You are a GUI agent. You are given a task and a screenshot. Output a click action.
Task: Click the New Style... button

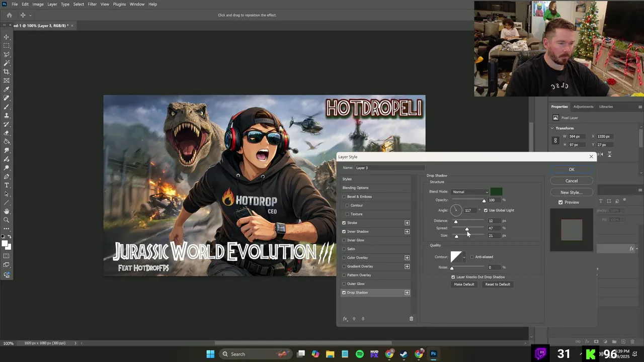[x=571, y=192]
